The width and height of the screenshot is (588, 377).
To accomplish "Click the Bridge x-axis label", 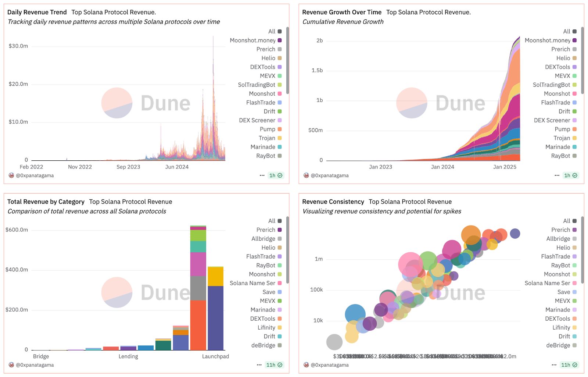I will click(41, 356).
